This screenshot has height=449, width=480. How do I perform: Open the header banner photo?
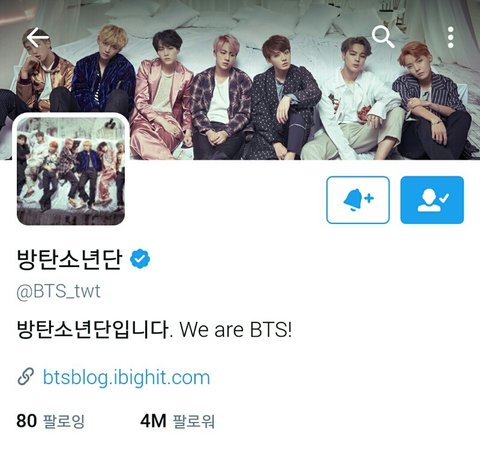pyautogui.click(x=240, y=80)
